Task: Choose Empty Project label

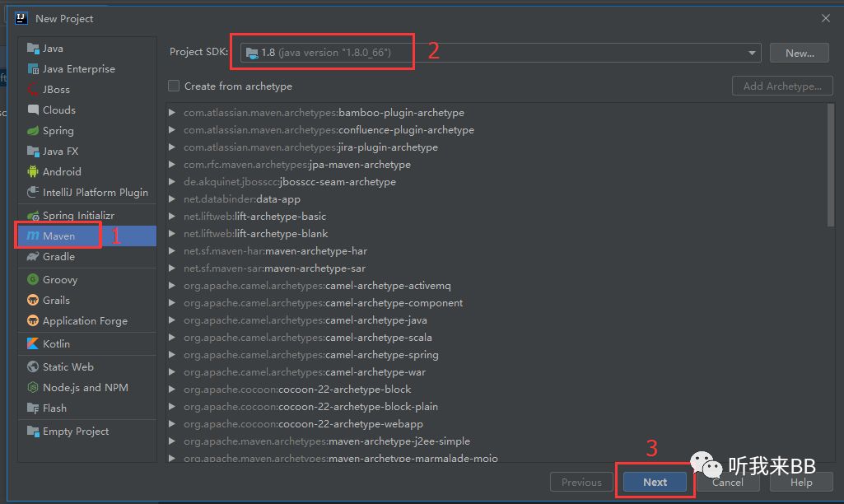Action: point(76,432)
